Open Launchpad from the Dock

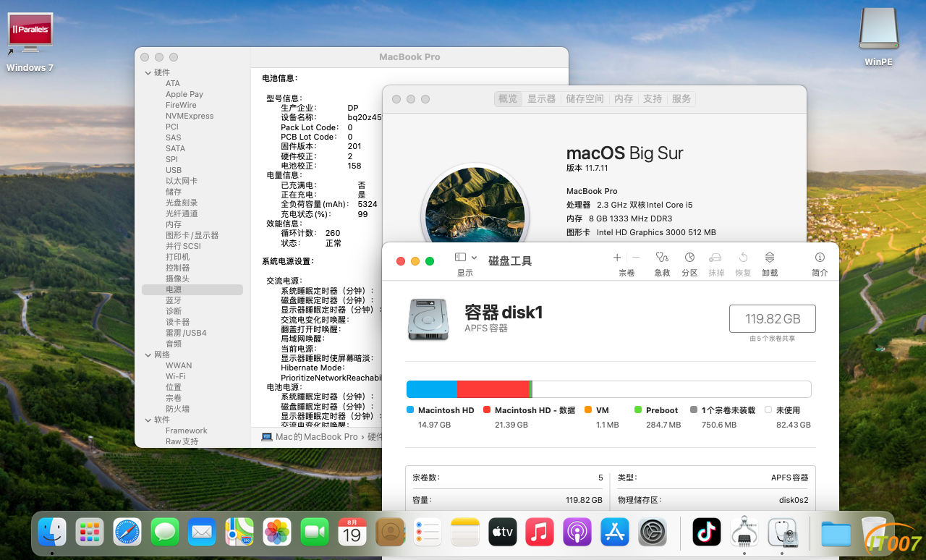click(90, 533)
